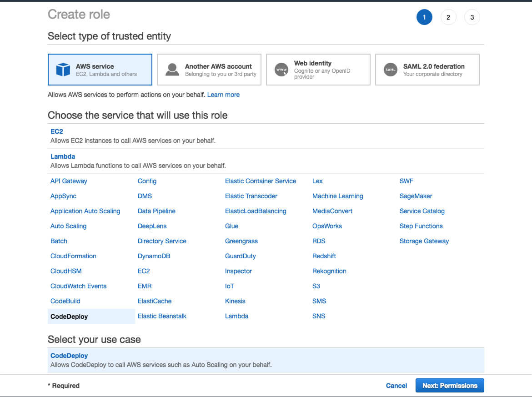Select the CodeDeploy use case
The width and height of the screenshot is (532, 397).
point(266,360)
